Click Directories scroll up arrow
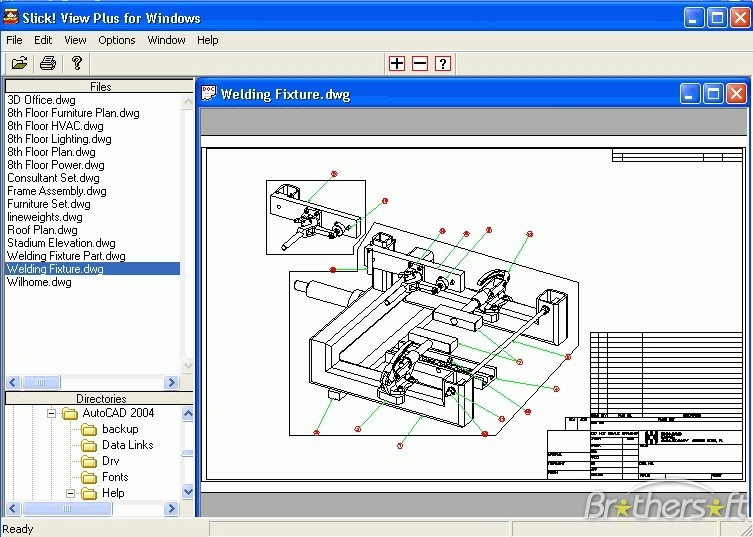This screenshot has width=753, height=537. 188,414
